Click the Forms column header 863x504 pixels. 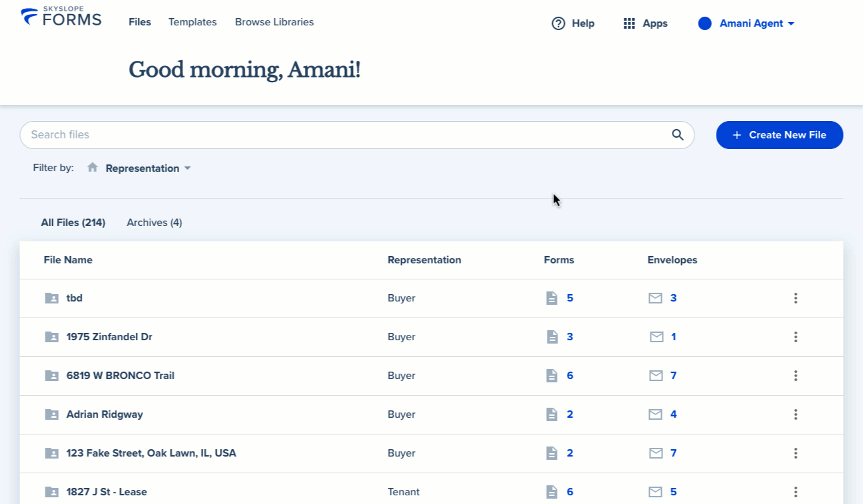(x=559, y=260)
